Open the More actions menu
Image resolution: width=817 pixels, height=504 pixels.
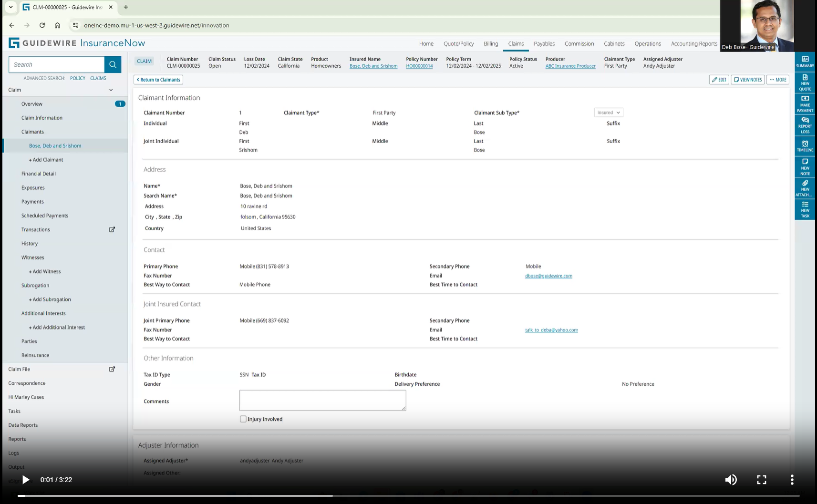777,80
